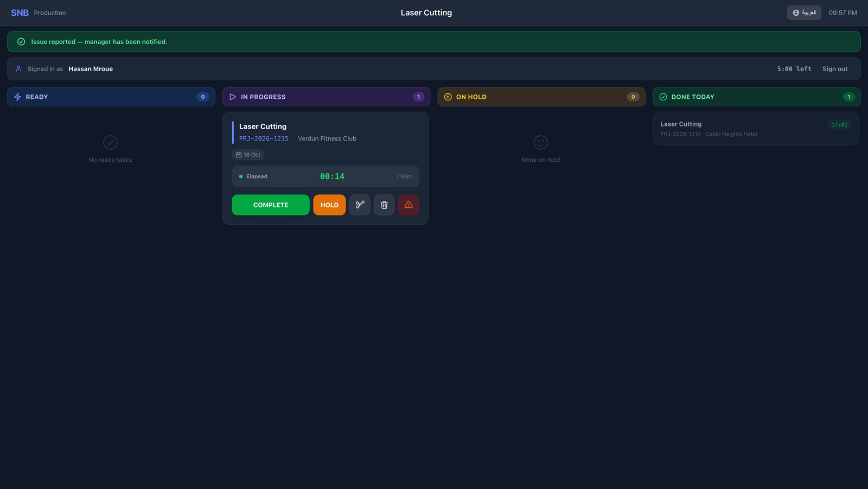Click the calendar icon next to 18 Oct
Screen dimensions: 868x489
point(239,155)
